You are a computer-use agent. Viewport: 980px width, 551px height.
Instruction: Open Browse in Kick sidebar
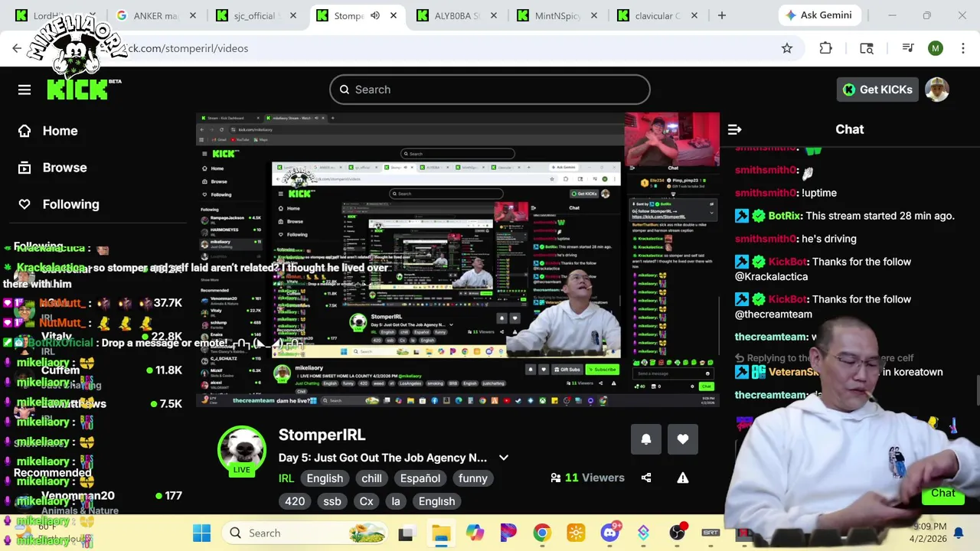point(53,168)
